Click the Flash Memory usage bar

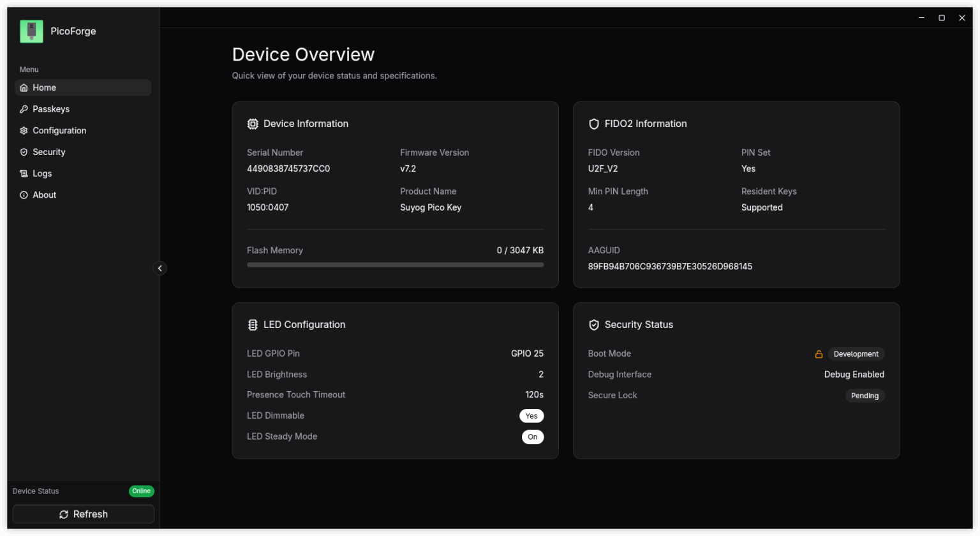(x=395, y=264)
